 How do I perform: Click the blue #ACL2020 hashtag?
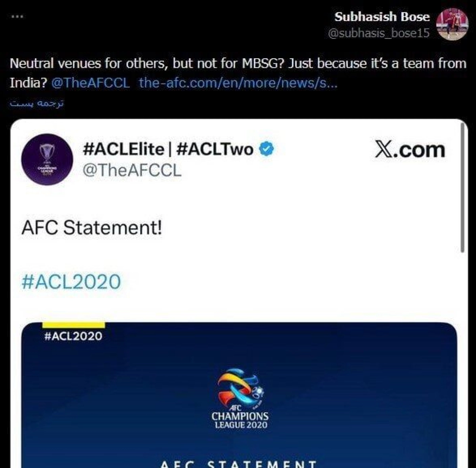[x=71, y=282]
